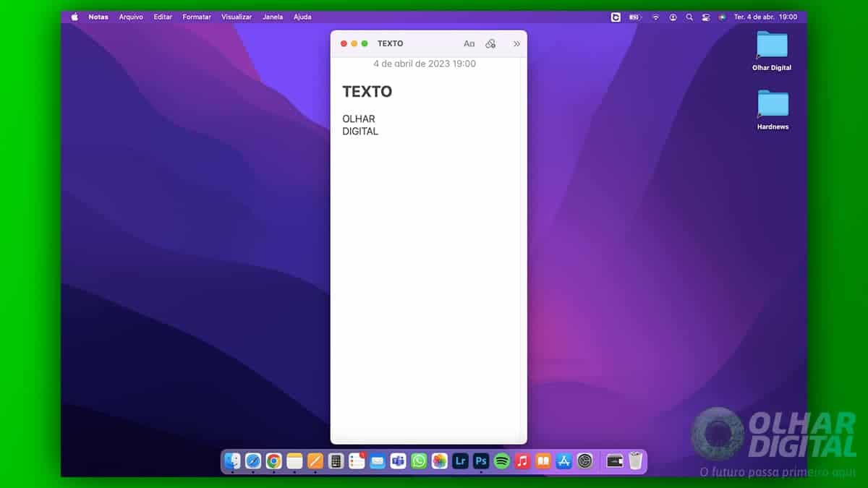Open the Trash in the Dock
Screen dimensions: 868x488
tap(636, 461)
